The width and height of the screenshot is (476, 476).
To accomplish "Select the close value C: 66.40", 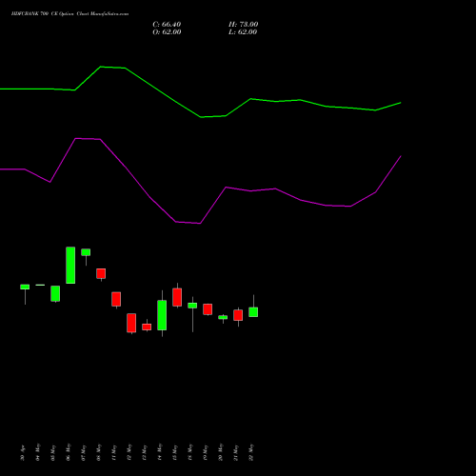I will coord(167,25).
